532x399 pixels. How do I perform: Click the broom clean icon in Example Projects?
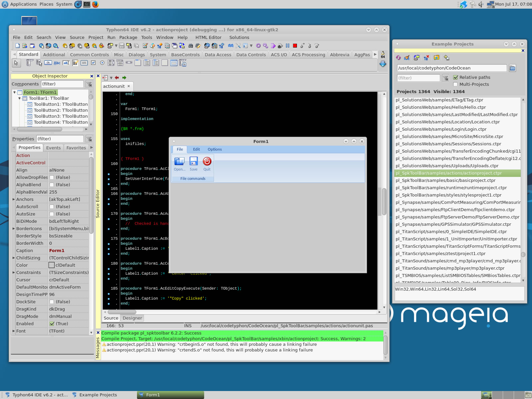(x=407, y=58)
